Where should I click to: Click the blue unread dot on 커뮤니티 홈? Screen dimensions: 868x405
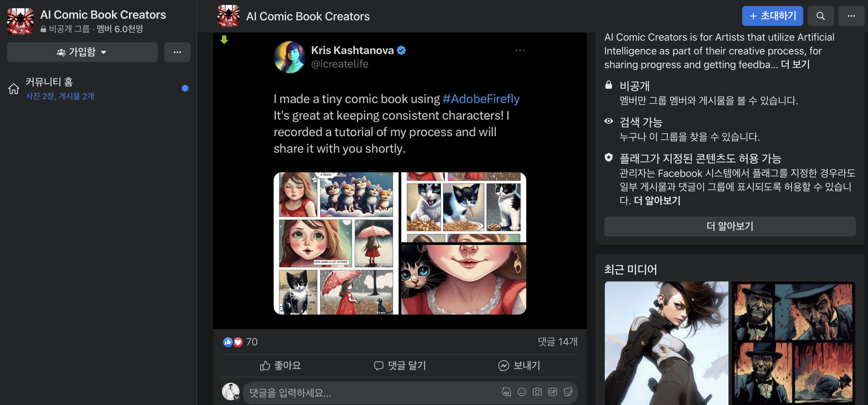pos(185,88)
